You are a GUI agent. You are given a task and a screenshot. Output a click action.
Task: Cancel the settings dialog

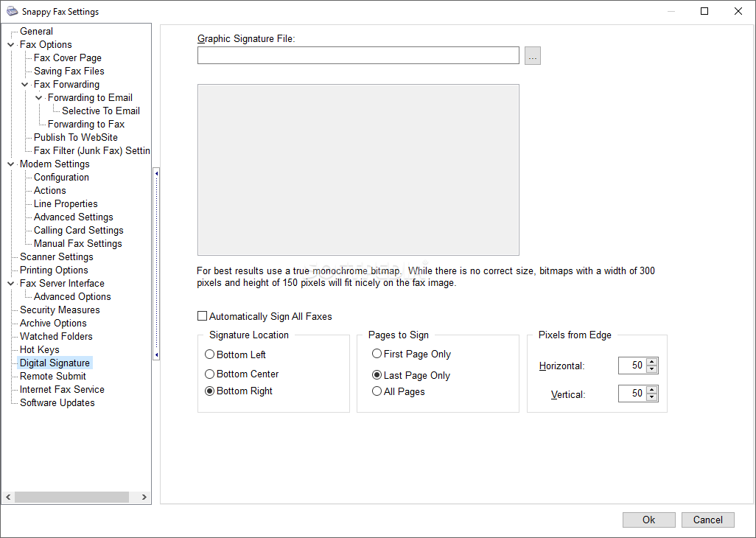pos(708,520)
